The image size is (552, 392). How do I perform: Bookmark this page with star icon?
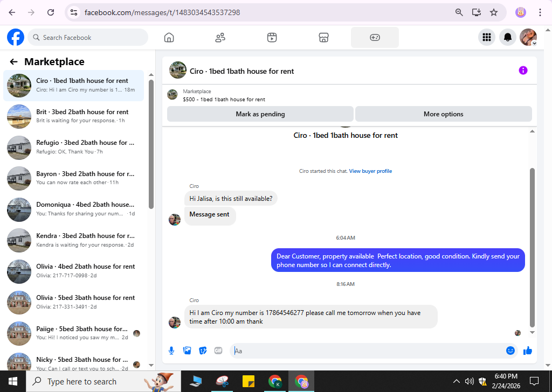(x=494, y=12)
